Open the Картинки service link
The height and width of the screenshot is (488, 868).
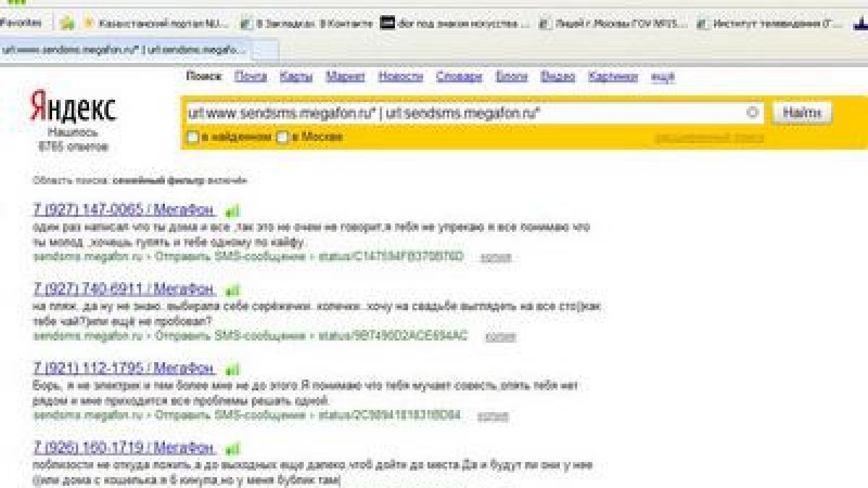(613, 77)
